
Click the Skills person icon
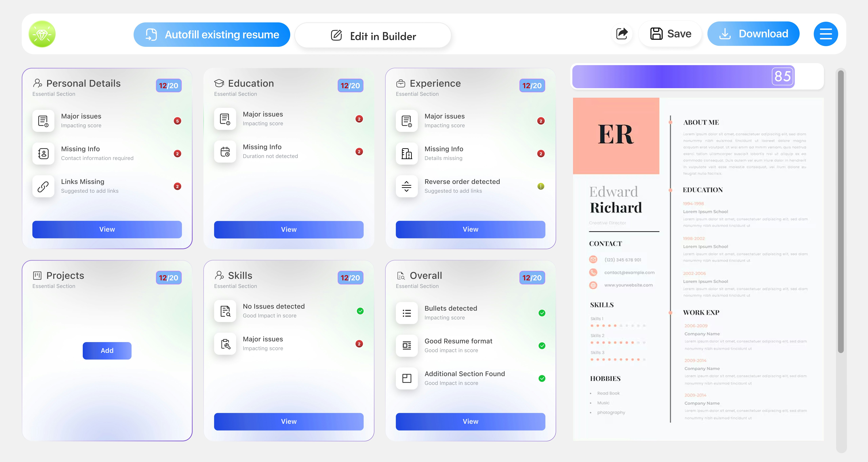click(x=219, y=275)
